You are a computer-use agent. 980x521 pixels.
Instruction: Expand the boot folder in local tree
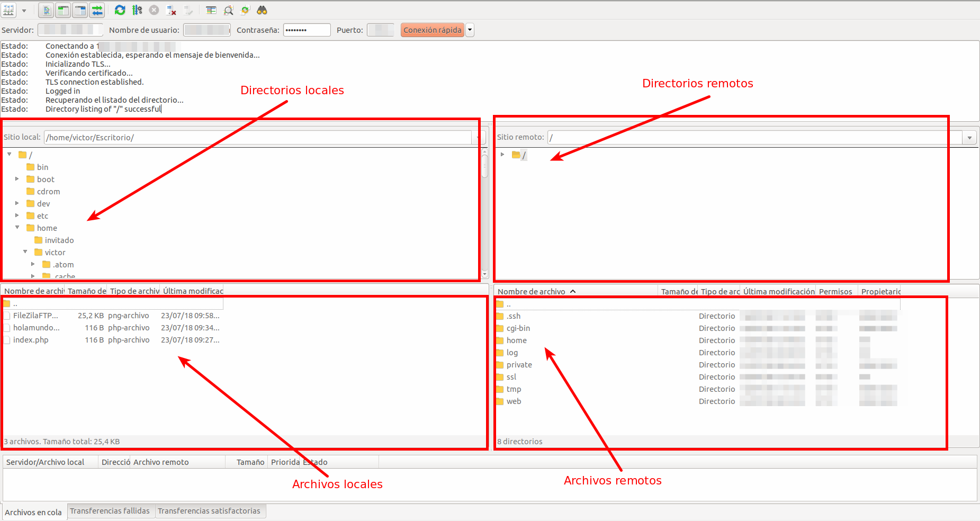[x=17, y=179]
